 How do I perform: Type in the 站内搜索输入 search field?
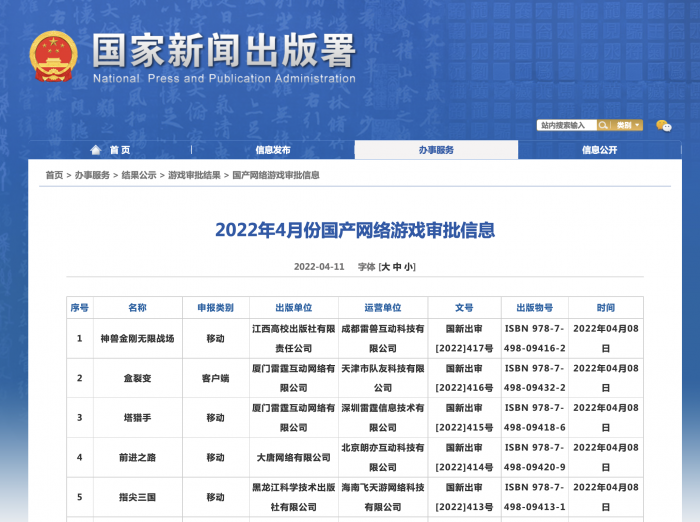566,125
